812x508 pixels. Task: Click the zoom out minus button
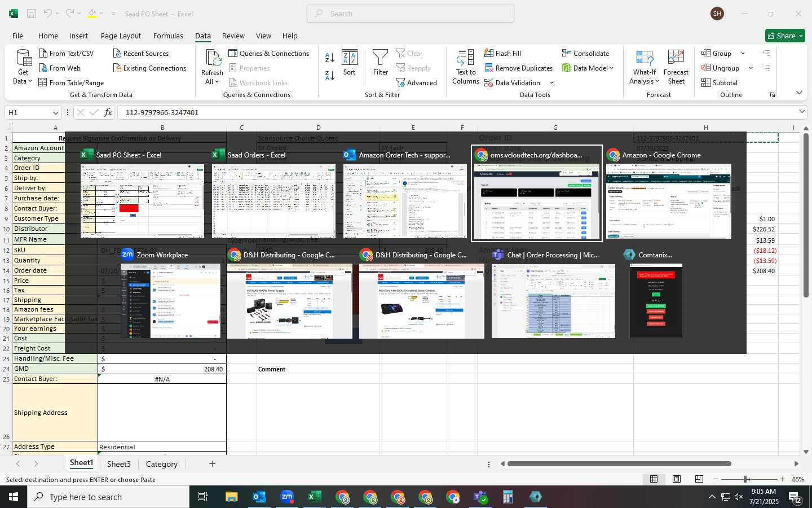point(716,479)
